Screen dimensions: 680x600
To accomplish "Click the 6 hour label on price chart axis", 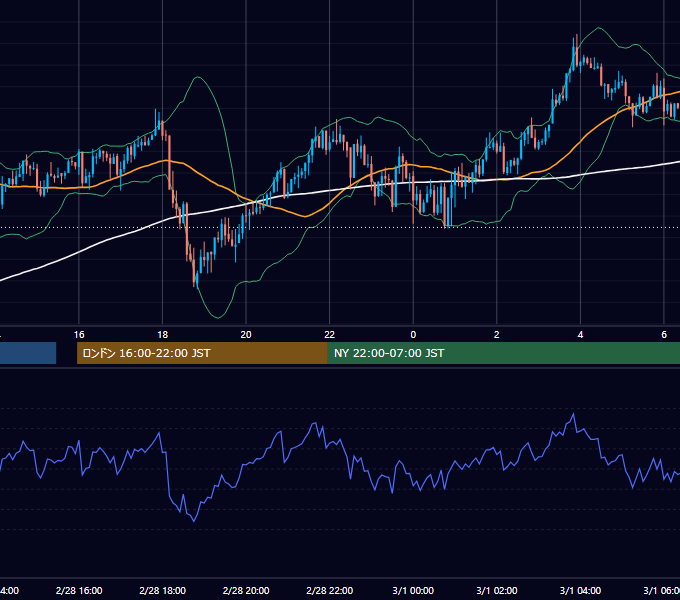I will pyautogui.click(x=664, y=334).
